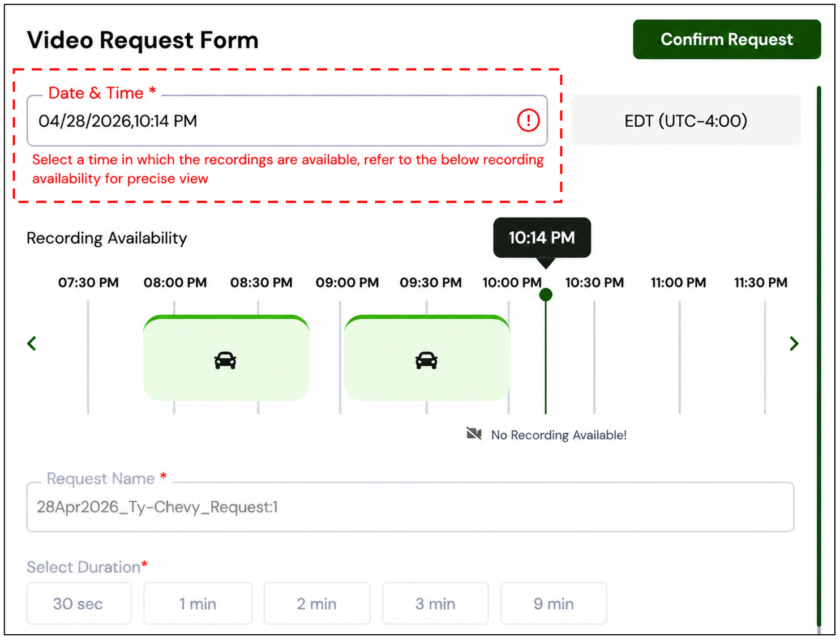The width and height of the screenshot is (840, 641).
Task: Click the 10:14 PM tooltip label
Action: pos(542,238)
